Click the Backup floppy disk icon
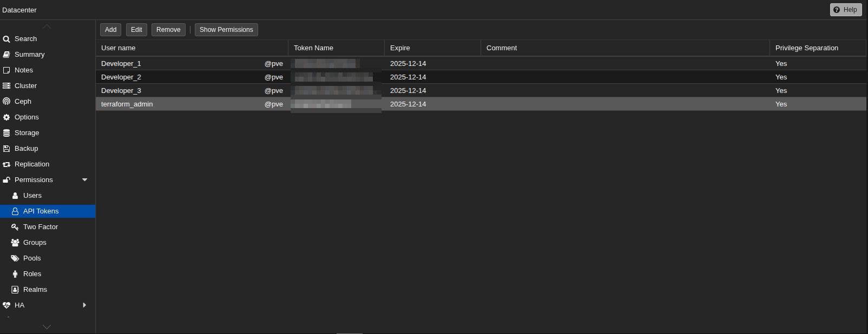Image resolution: width=868 pixels, height=334 pixels. click(x=6, y=149)
